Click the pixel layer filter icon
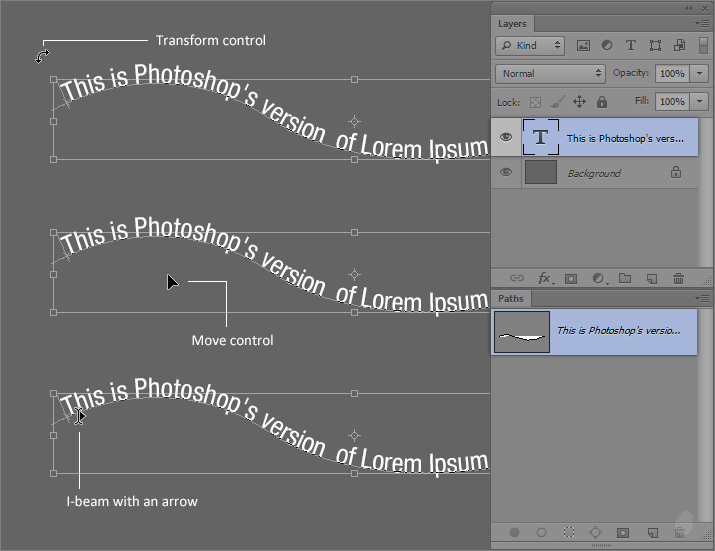This screenshot has width=715, height=551. 584,46
